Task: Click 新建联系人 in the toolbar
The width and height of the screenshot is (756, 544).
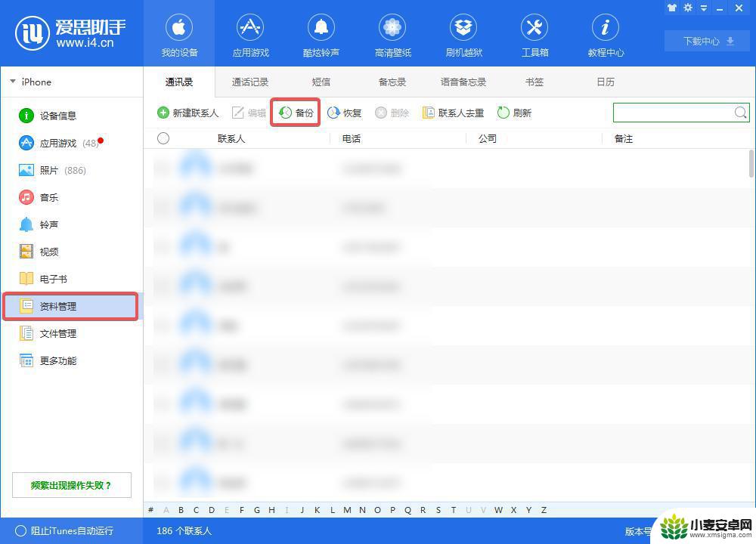Action: (x=188, y=113)
